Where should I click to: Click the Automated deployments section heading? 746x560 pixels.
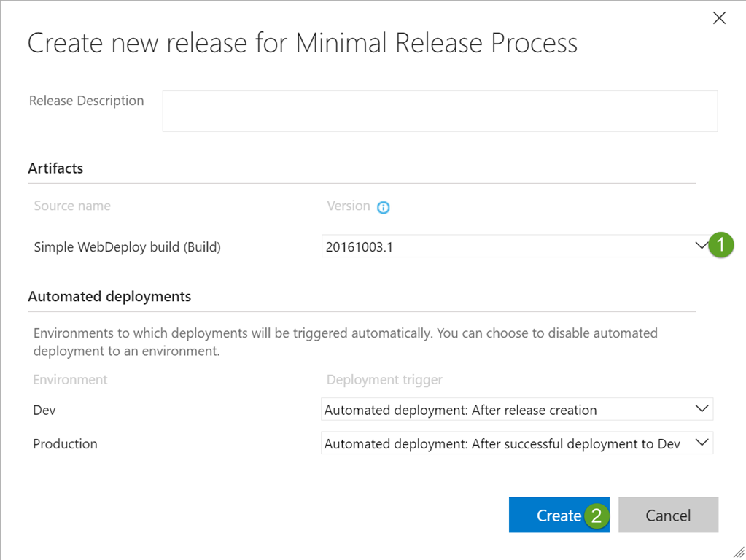[109, 297]
